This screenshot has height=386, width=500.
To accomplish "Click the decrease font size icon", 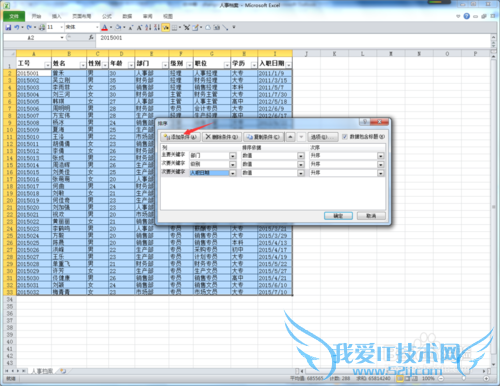I will point(131,27).
